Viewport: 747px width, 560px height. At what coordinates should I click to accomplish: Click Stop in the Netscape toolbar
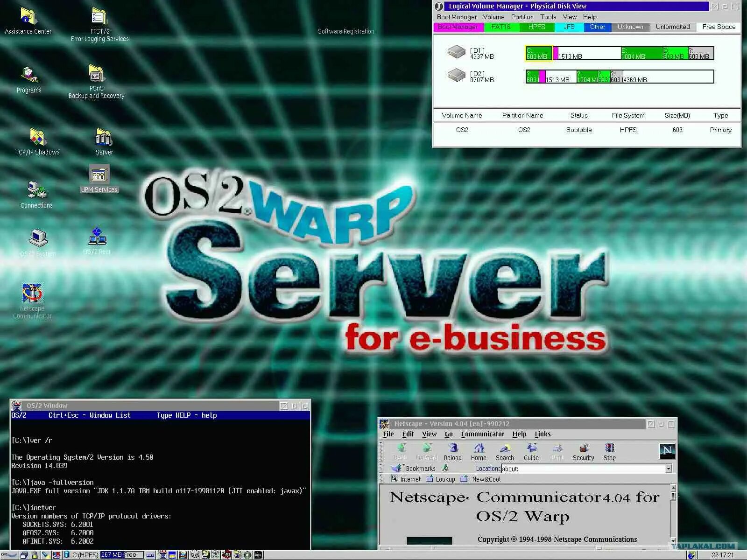tap(610, 452)
